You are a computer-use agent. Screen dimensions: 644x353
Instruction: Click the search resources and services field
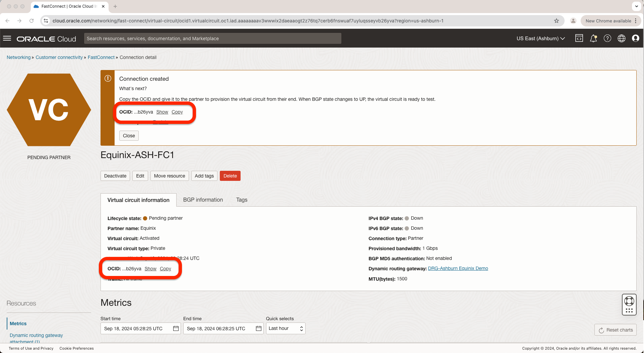point(213,39)
